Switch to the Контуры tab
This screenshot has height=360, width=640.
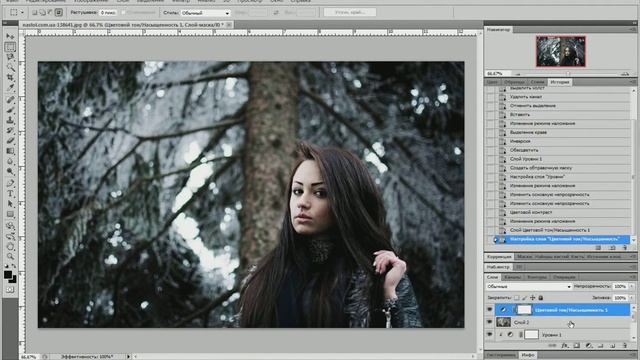[x=536, y=277]
